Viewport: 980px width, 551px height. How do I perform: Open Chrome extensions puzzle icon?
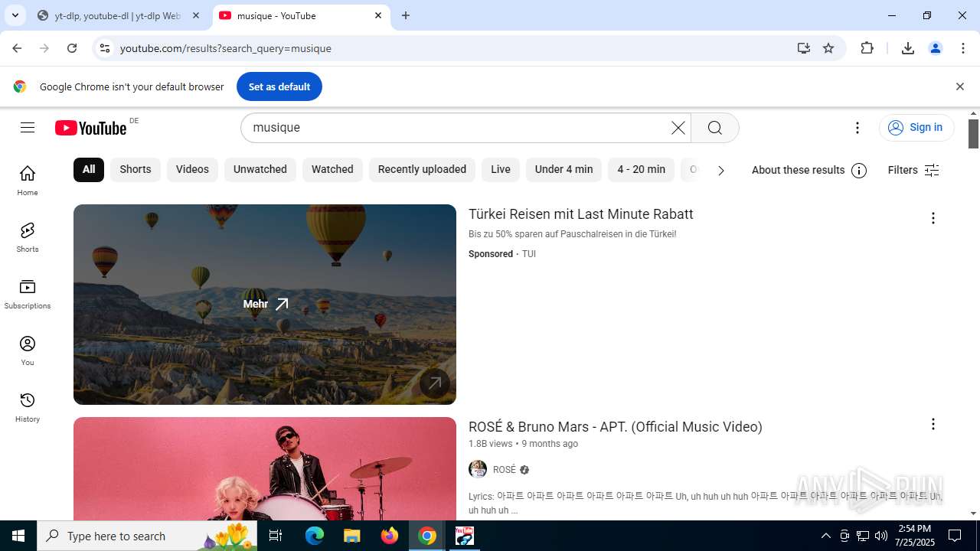pyautogui.click(x=867, y=48)
